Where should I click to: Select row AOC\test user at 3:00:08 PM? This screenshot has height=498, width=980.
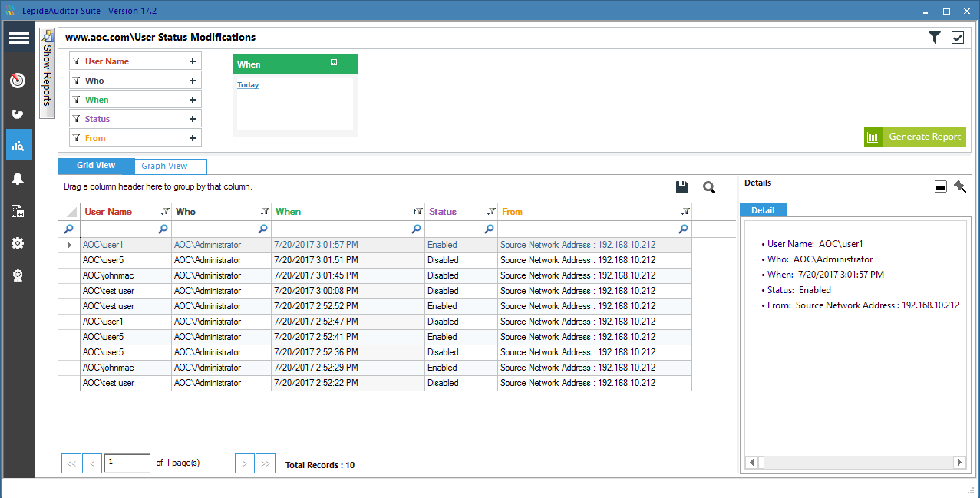click(375, 291)
